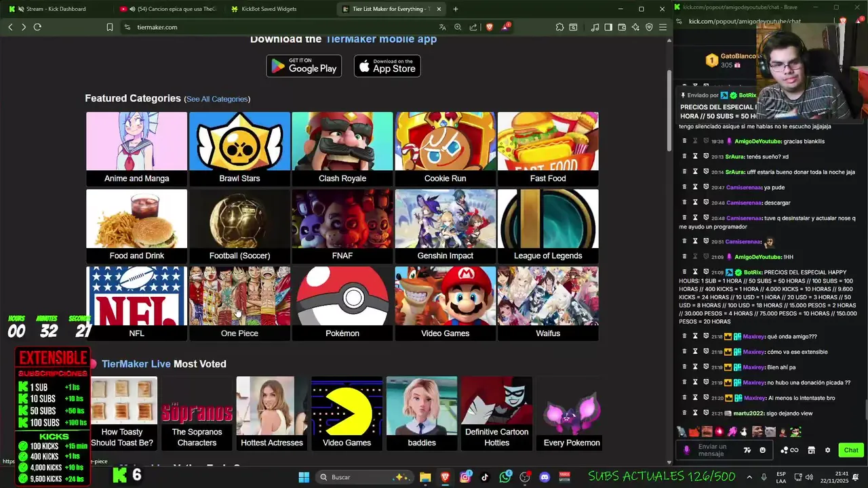Image resolution: width=868 pixels, height=488 pixels.
Task: Open the Football (Soccer) category
Action: pyautogui.click(x=239, y=226)
